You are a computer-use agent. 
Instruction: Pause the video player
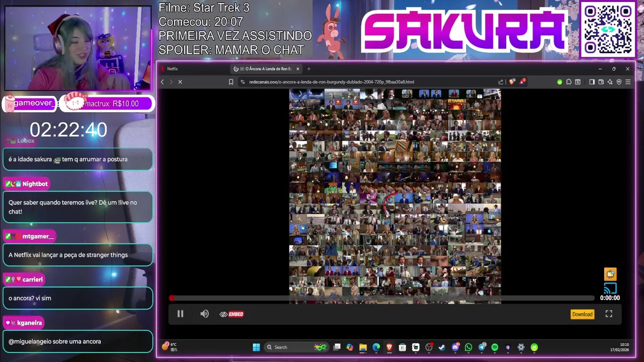click(x=180, y=314)
